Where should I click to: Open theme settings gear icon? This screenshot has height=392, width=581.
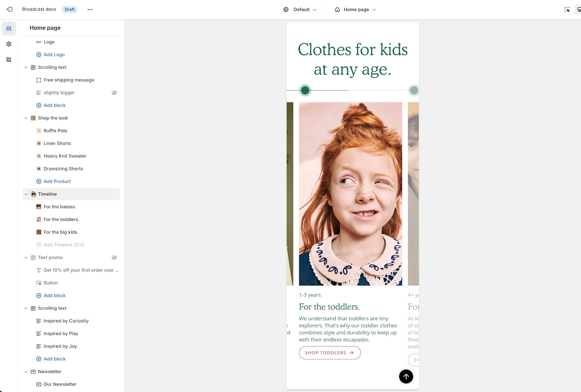[9, 44]
